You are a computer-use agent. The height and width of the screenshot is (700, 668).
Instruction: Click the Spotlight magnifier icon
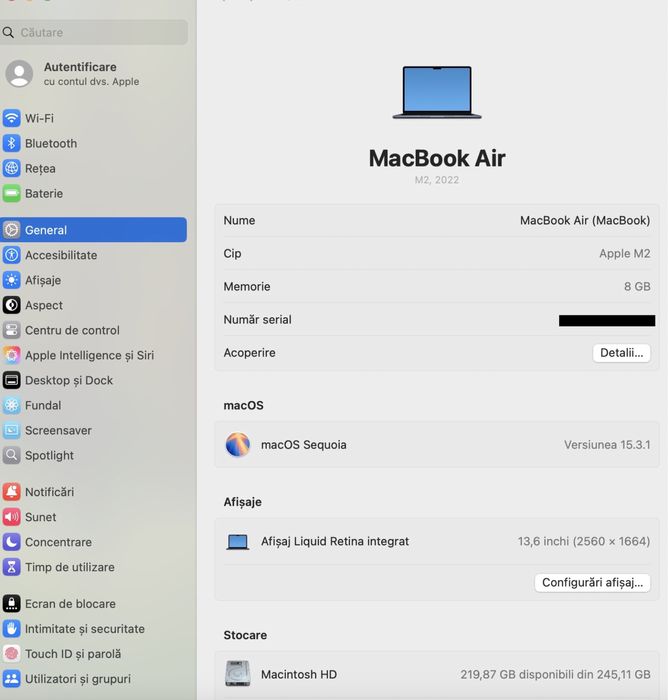click(11, 455)
